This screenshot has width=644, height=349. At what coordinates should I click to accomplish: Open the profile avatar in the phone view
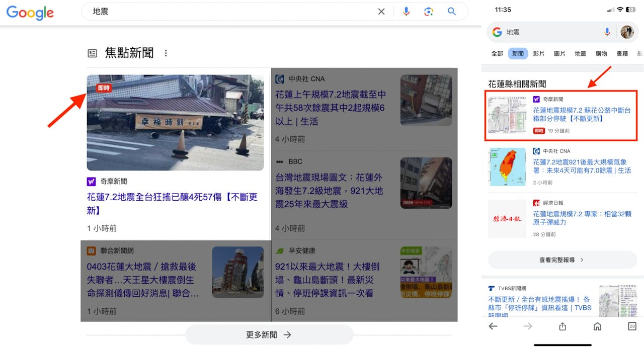pos(627,32)
